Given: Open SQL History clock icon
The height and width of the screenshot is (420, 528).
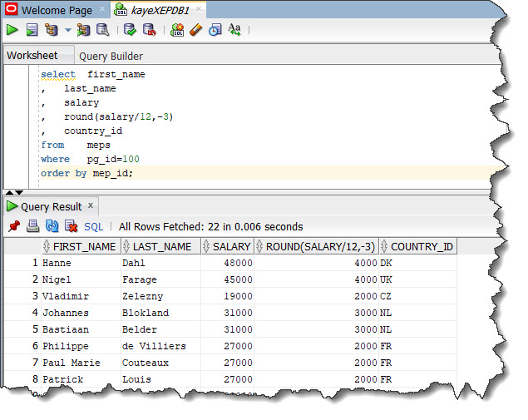Looking at the screenshot, I should [215, 30].
